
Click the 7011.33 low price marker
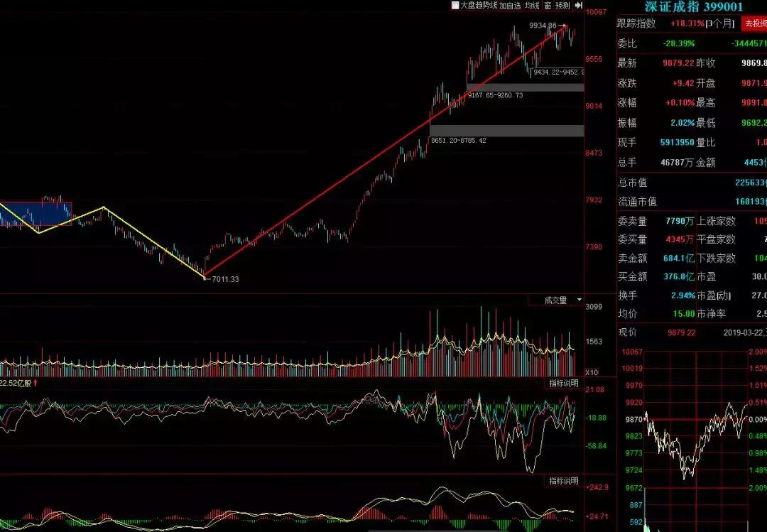(226, 279)
